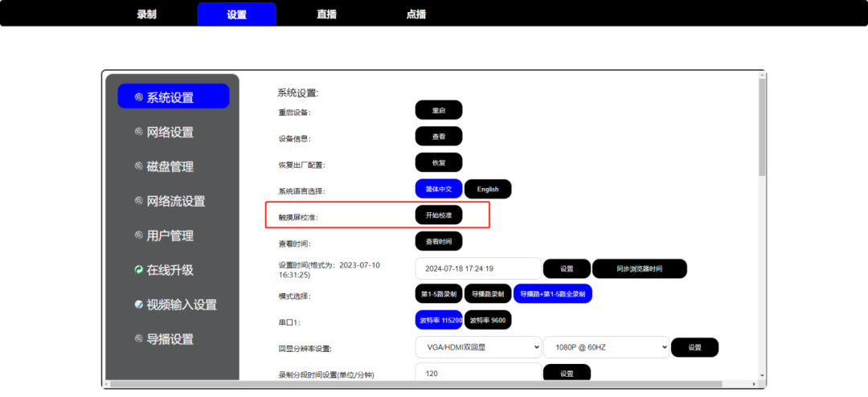Image resolution: width=868 pixels, height=397 pixels.
Task: Click the 触摸屏校准: label
Action: click(298, 217)
